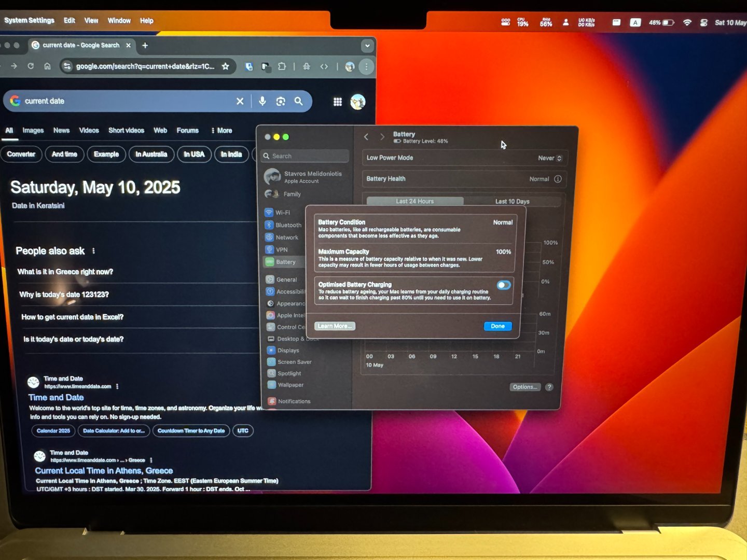The width and height of the screenshot is (747, 560).
Task: Go to the Chrome home page icon
Action: coord(47,66)
